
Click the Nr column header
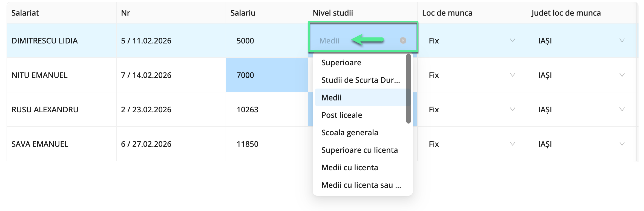(x=171, y=13)
